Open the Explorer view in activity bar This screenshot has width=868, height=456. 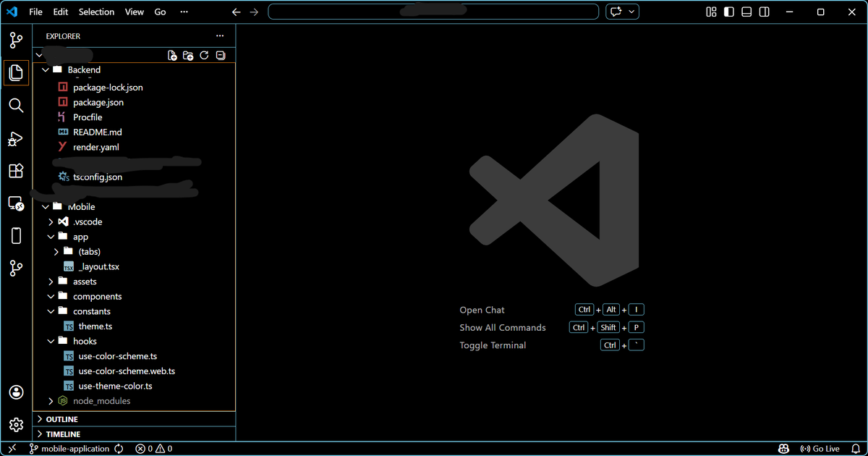click(16, 72)
